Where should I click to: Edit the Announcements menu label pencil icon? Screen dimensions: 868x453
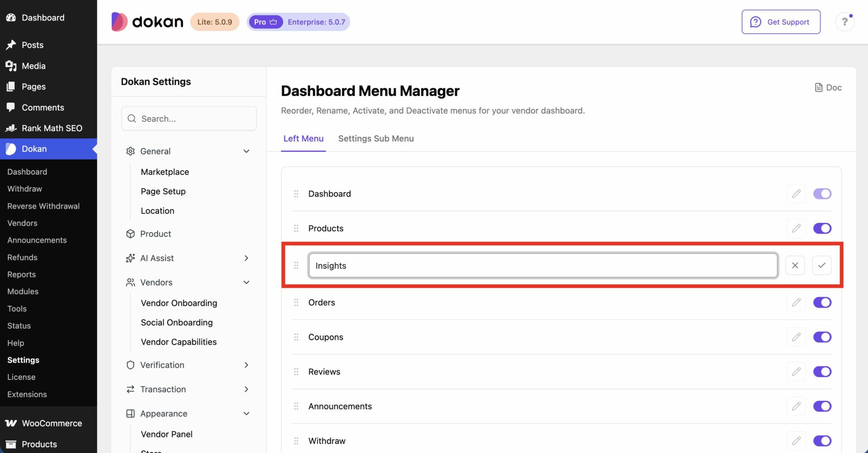click(x=796, y=406)
